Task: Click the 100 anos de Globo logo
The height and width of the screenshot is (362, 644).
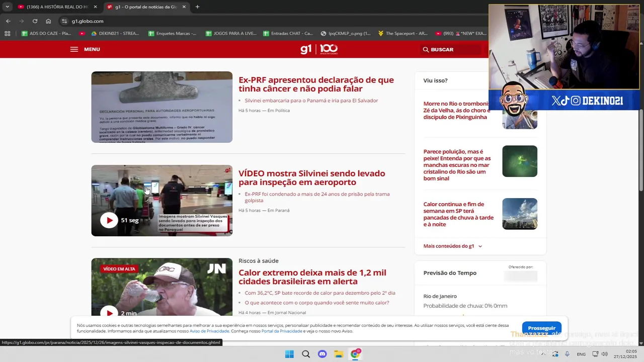Action: point(329,49)
